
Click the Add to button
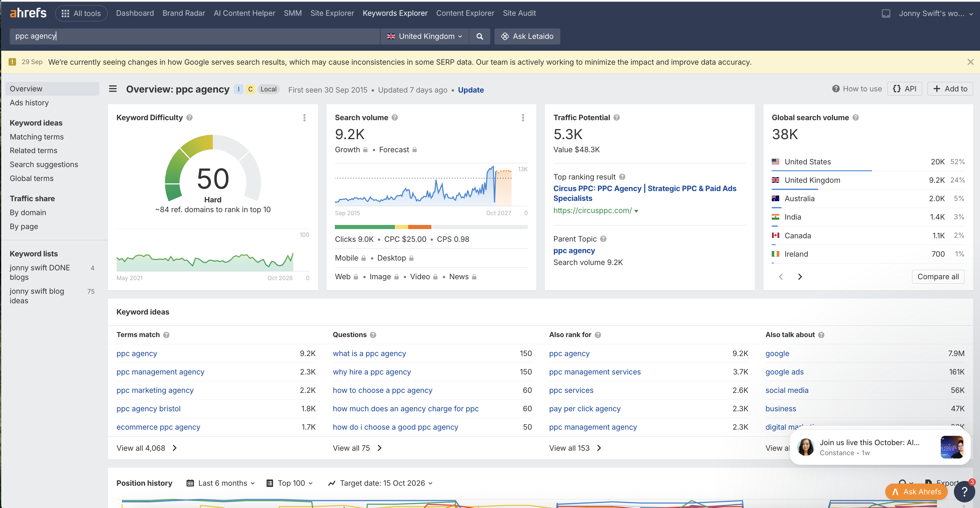950,89
